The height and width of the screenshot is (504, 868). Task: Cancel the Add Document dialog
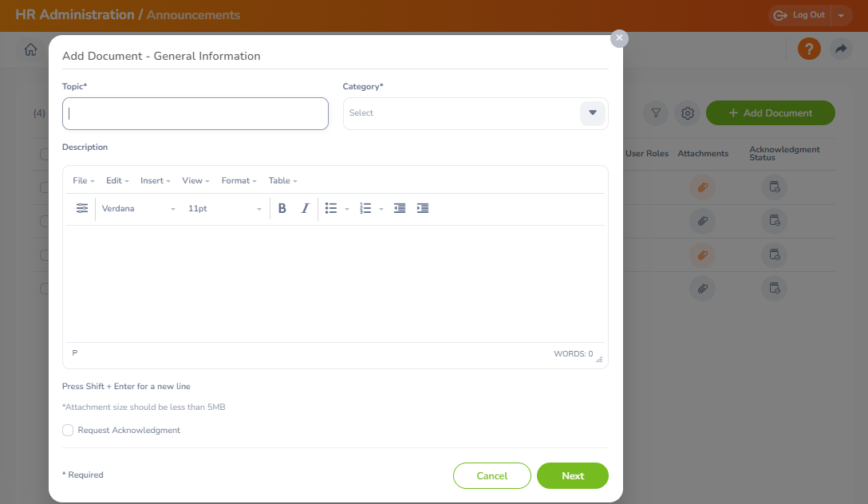(491, 475)
